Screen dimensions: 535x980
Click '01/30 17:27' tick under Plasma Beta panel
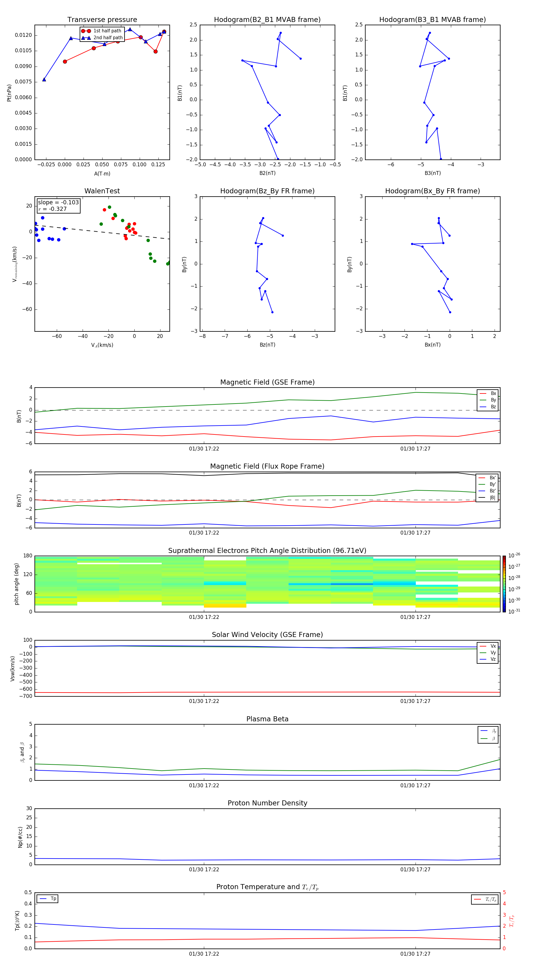tap(416, 785)
